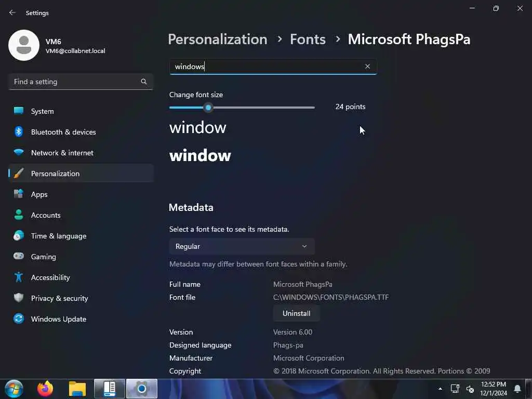
Task: Click the clock showing 12:52 PM
Action: tap(494, 389)
